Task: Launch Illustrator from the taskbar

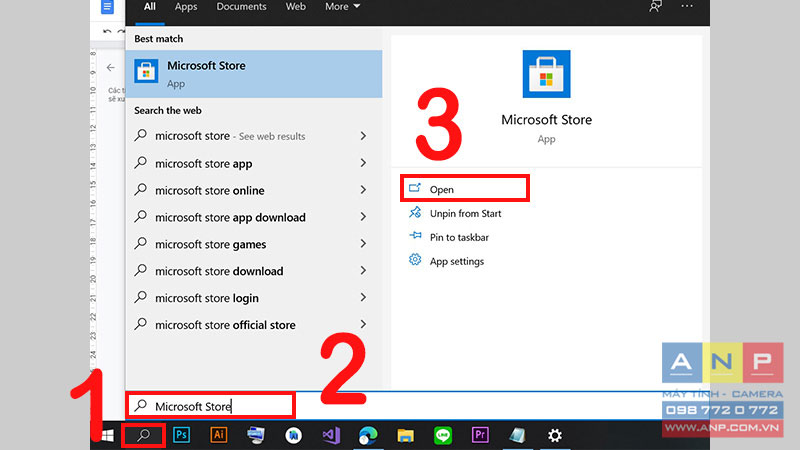Action: (218, 435)
